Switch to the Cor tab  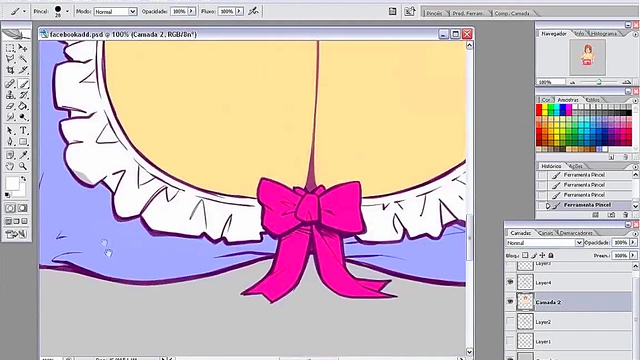[546, 100]
